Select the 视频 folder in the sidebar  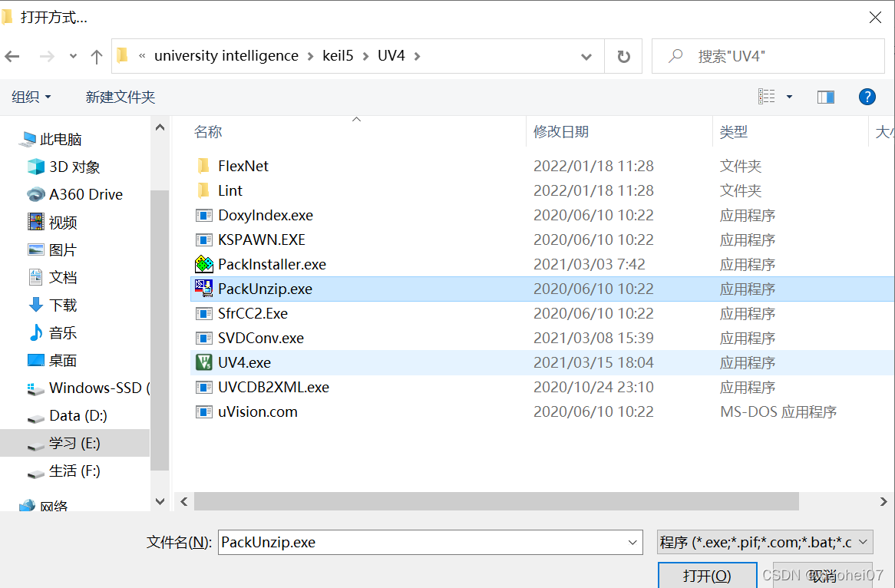point(52,222)
